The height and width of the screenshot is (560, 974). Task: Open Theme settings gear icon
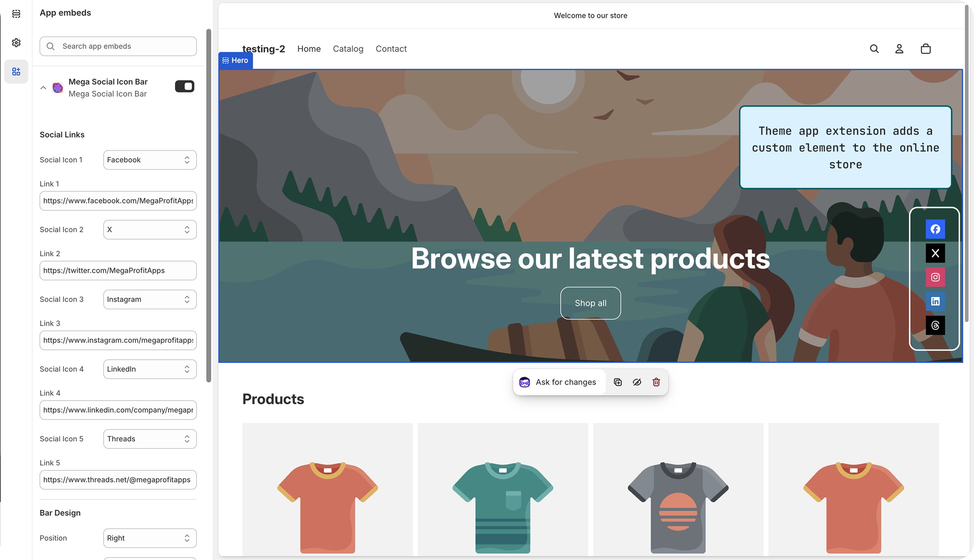point(16,43)
